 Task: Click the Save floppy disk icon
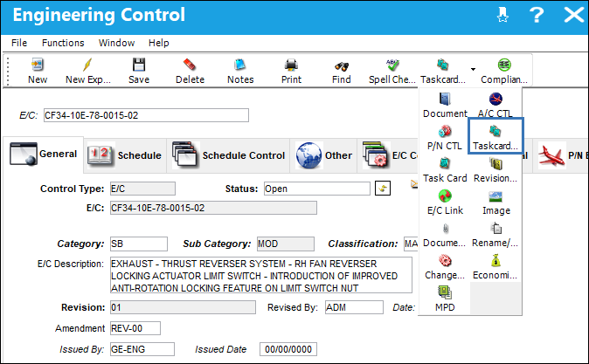tap(139, 65)
